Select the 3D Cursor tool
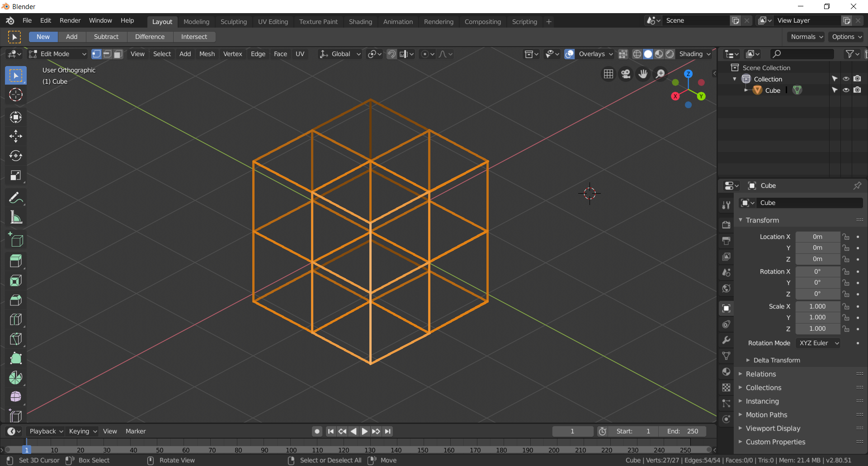The height and width of the screenshot is (466, 868). [x=16, y=95]
